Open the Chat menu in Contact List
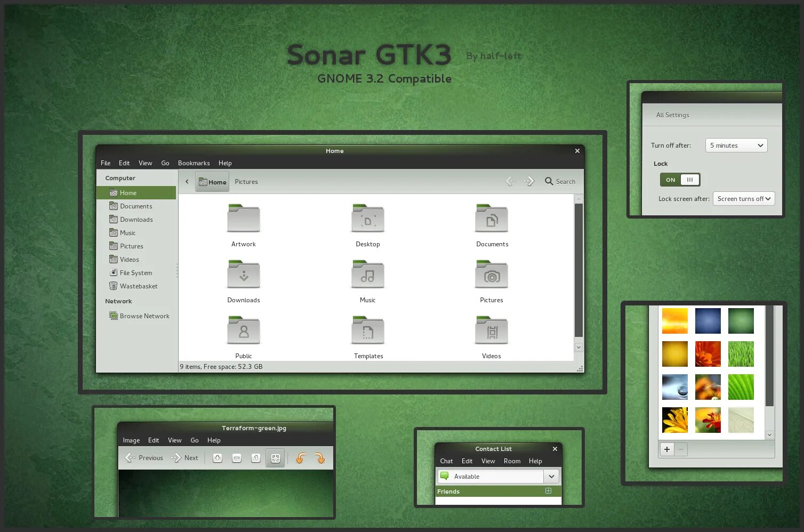The width and height of the screenshot is (804, 532). click(446, 461)
